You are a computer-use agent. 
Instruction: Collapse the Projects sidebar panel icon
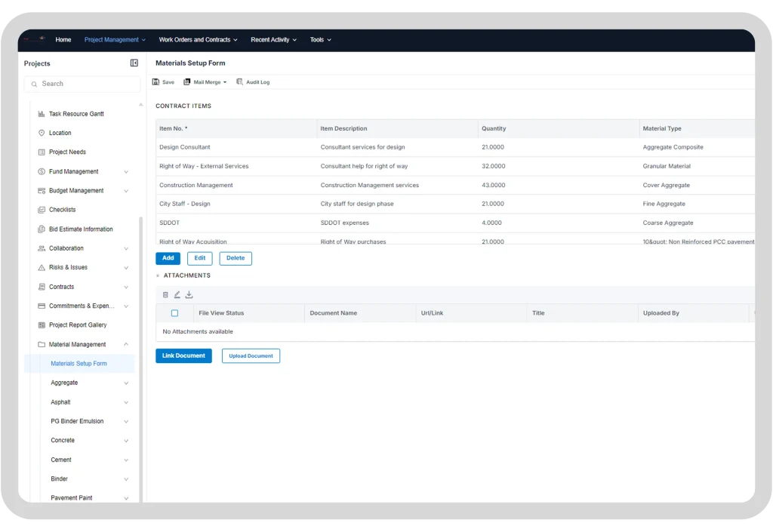coord(134,63)
